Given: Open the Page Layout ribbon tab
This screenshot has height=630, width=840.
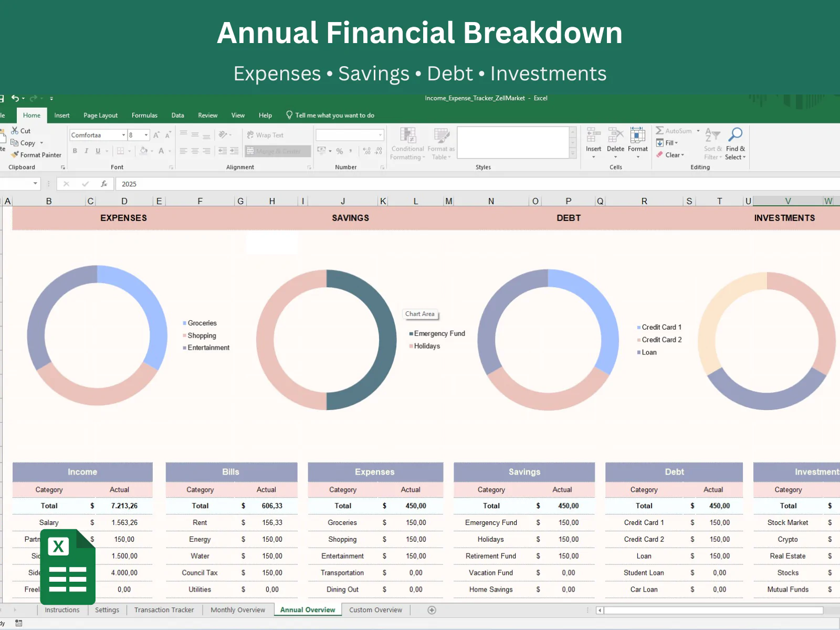Looking at the screenshot, I should (x=100, y=115).
